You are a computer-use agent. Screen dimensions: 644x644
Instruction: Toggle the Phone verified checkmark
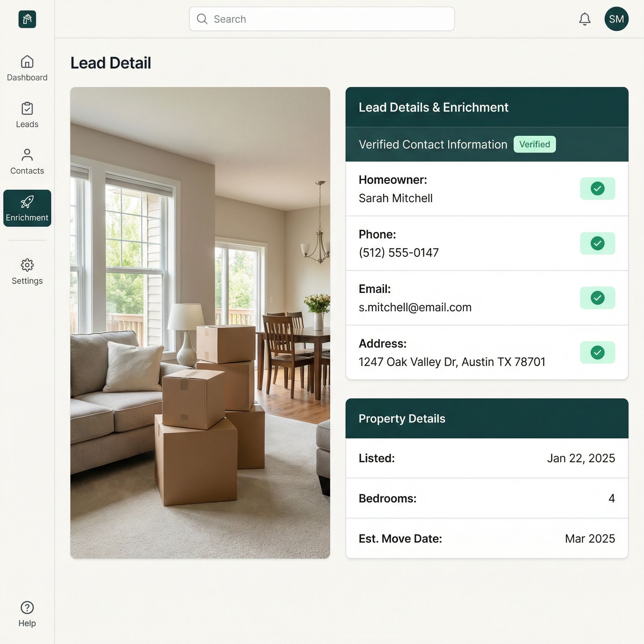point(597,243)
